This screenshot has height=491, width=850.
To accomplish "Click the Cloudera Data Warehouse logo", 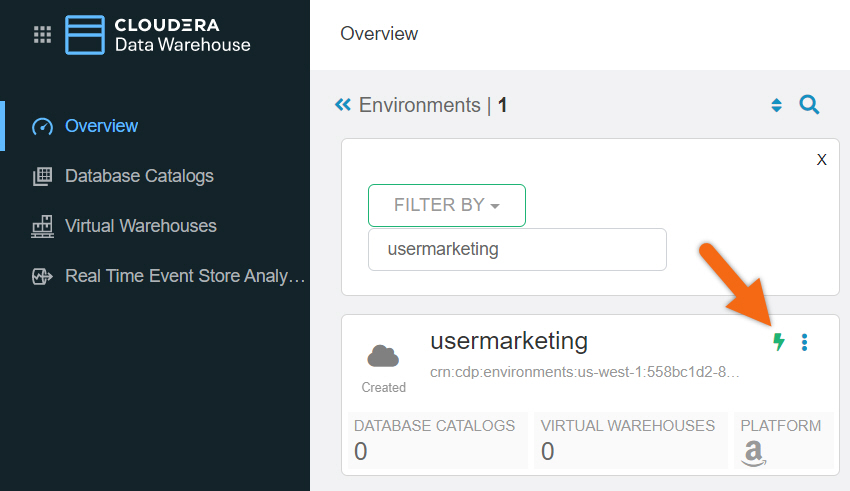I will 157,35.
